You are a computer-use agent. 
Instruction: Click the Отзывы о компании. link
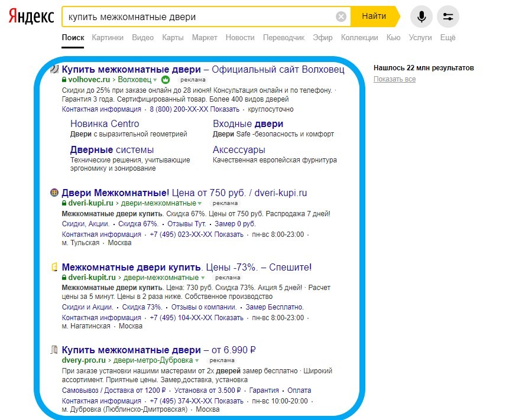point(204,307)
